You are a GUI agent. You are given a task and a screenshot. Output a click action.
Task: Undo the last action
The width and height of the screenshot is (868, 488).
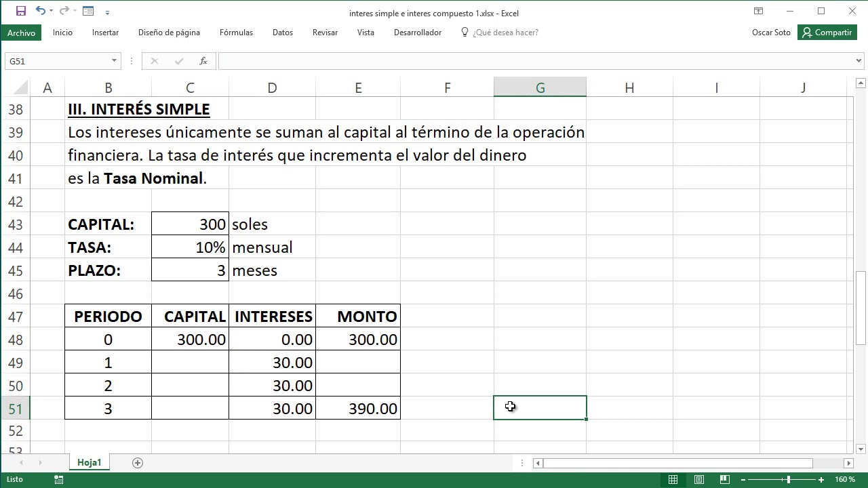pyautogui.click(x=40, y=11)
